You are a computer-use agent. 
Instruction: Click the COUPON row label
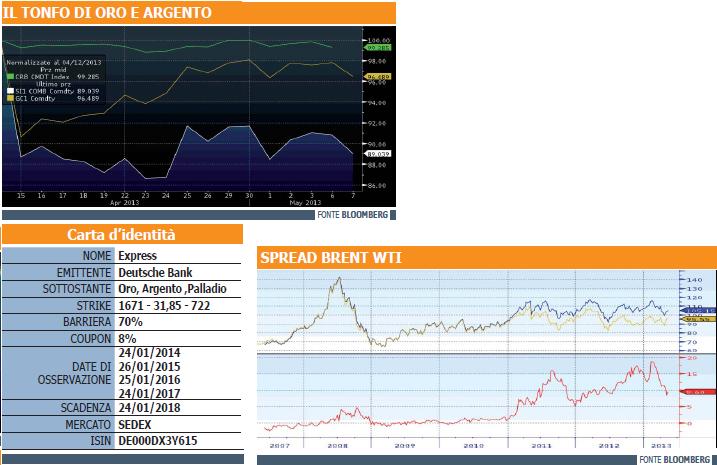pyautogui.click(x=91, y=339)
